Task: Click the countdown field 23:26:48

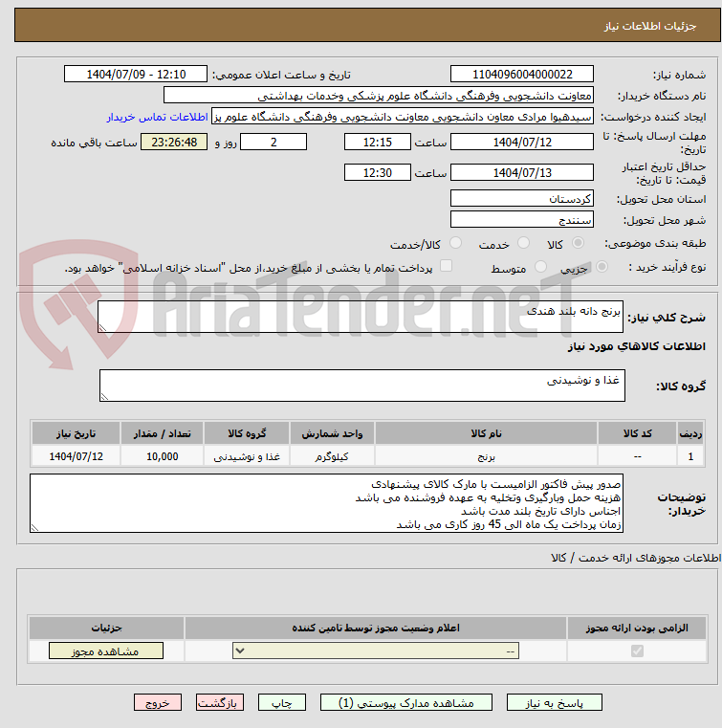Action: (x=174, y=143)
